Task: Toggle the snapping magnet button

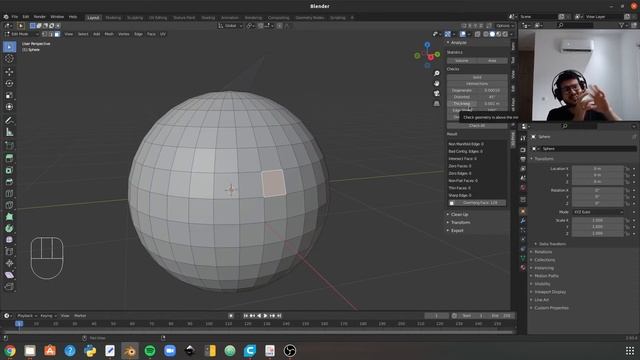Action: pos(260,26)
